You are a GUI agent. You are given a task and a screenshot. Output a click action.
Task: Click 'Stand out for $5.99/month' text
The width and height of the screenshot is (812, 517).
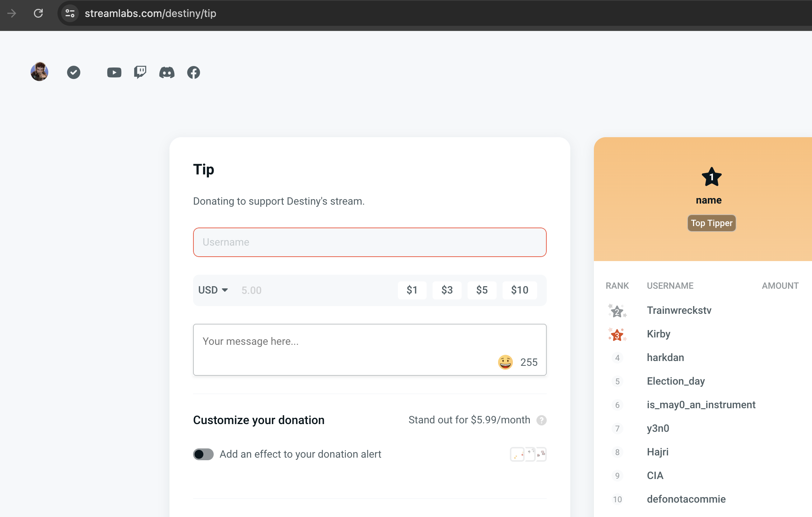click(469, 420)
